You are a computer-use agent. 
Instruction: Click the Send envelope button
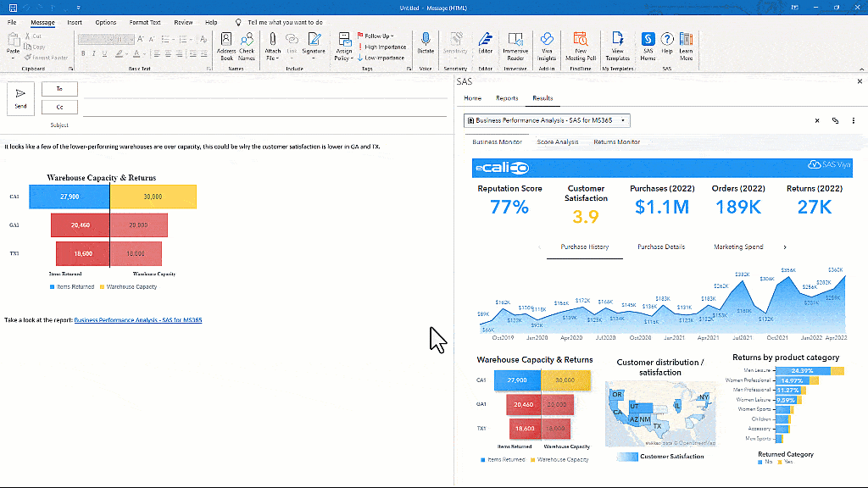[x=20, y=98]
